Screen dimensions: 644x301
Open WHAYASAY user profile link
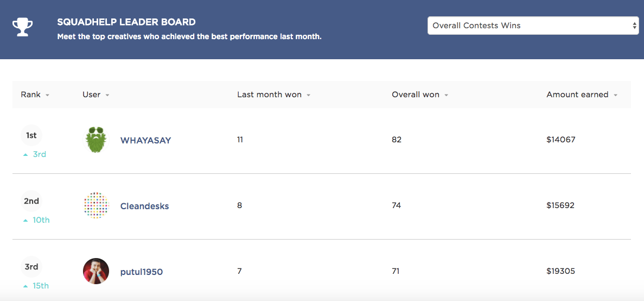click(145, 140)
